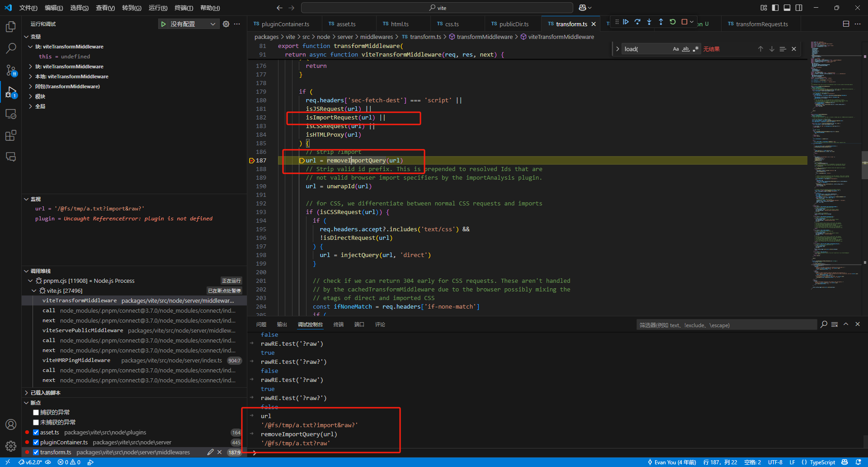Screen dimensions: 868x467
Task: Open Source Control view with 11 badge
Action: [11, 70]
